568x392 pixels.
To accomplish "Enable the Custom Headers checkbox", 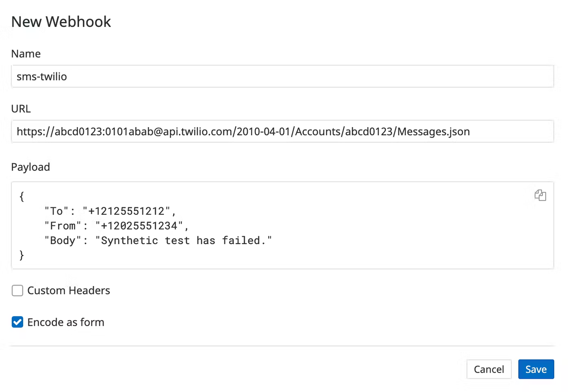I will (17, 290).
